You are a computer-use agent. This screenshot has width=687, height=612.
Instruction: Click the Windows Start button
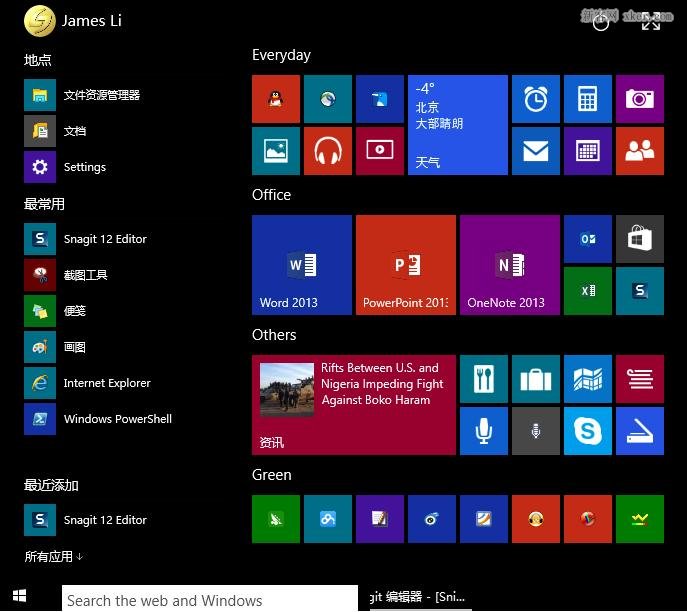click(19, 596)
